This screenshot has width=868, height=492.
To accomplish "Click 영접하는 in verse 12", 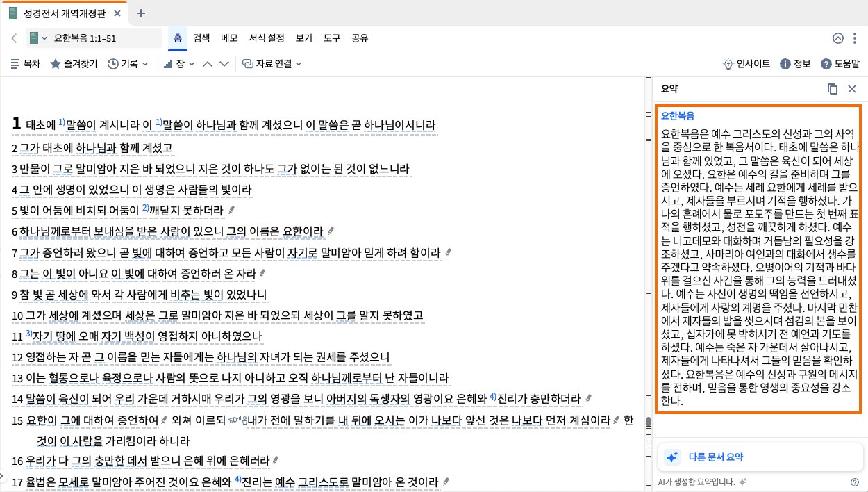I will click(x=47, y=358).
